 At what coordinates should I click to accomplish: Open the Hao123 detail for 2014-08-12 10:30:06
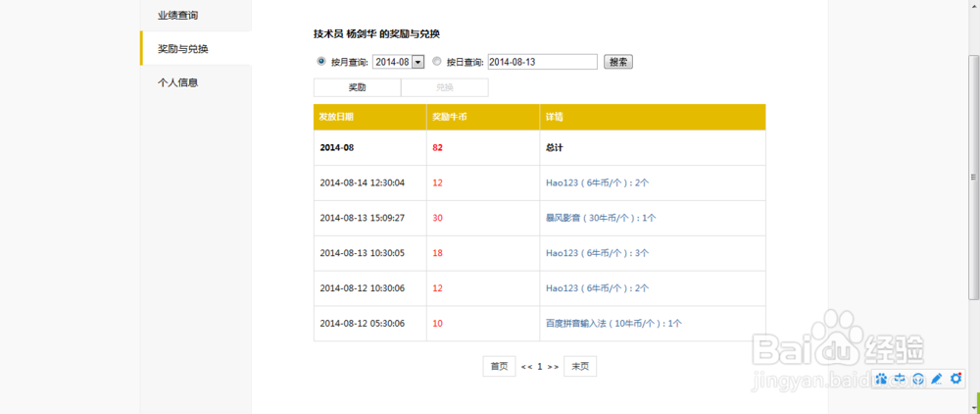tap(598, 288)
